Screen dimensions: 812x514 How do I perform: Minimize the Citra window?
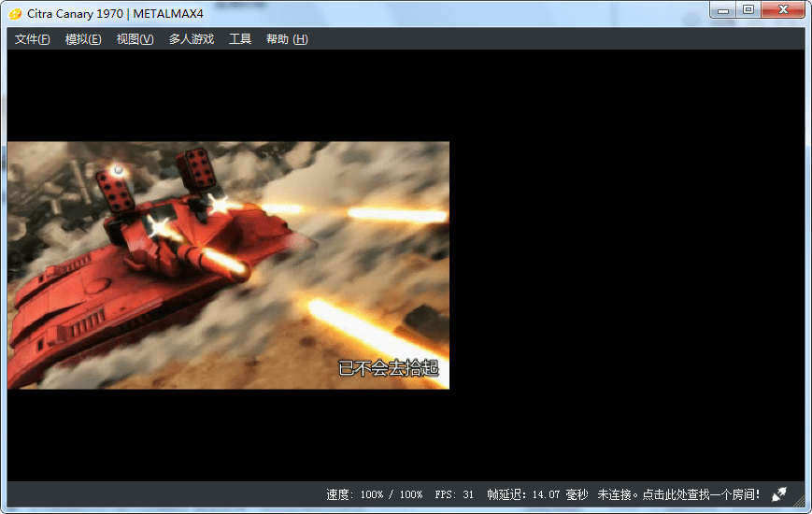pyautogui.click(x=723, y=10)
